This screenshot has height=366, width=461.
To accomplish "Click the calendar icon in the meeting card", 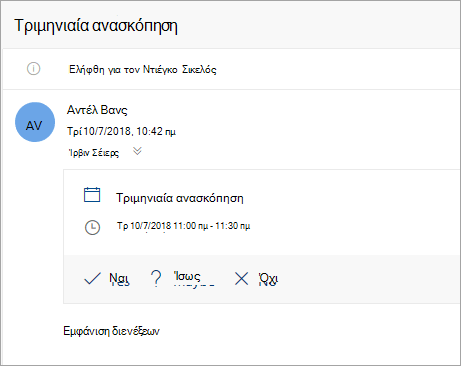I will (92, 195).
